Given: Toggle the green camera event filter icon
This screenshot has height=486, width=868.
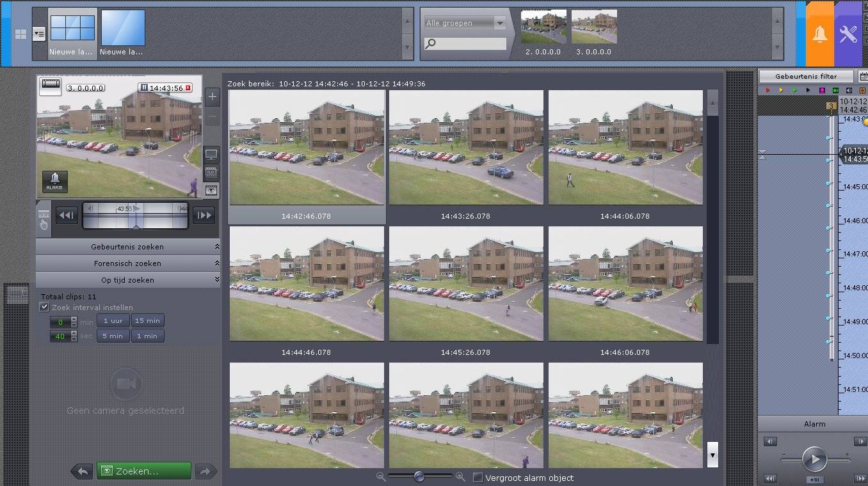Looking at the screenshot, I should [835, 91].
